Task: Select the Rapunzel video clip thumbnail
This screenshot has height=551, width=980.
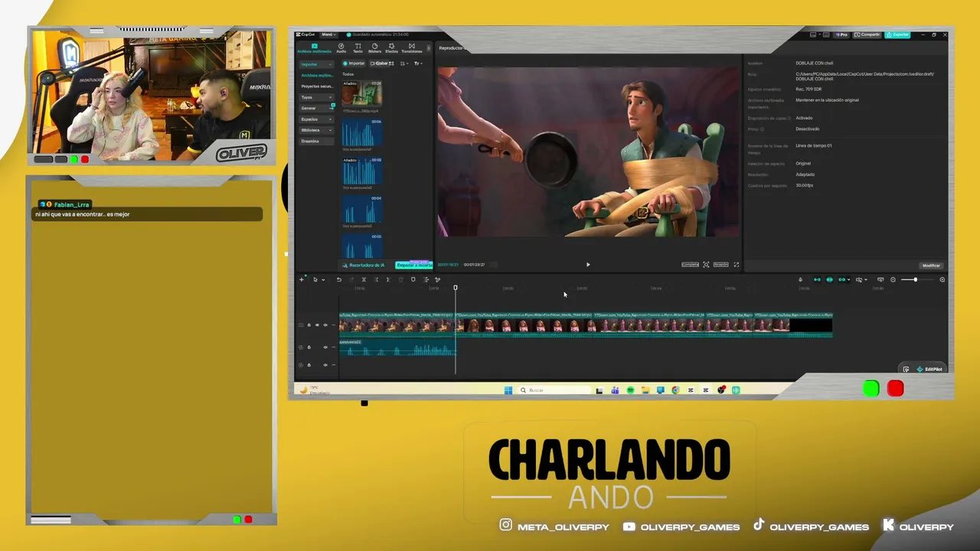Action: pos(361,93)
